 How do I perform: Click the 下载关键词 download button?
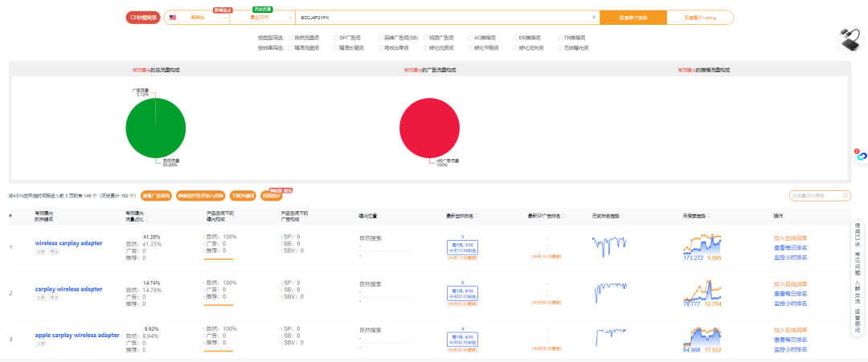tap(244, 196)
